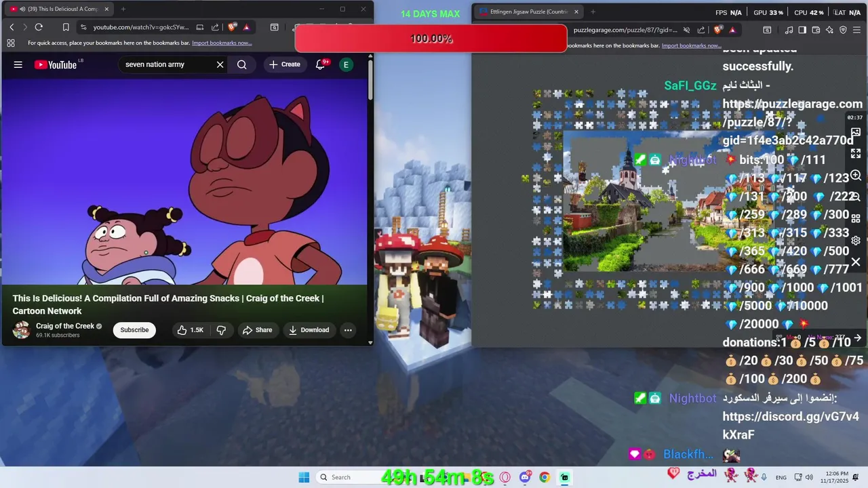Open the account avatar labeled E
This screenshot has height=488, width=868.
(x=346, y=64)
